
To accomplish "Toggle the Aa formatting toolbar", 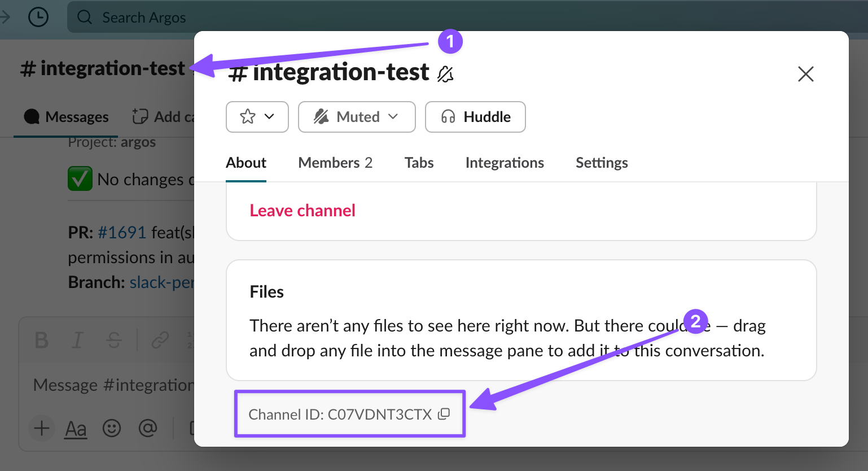I will click(76, 429).
